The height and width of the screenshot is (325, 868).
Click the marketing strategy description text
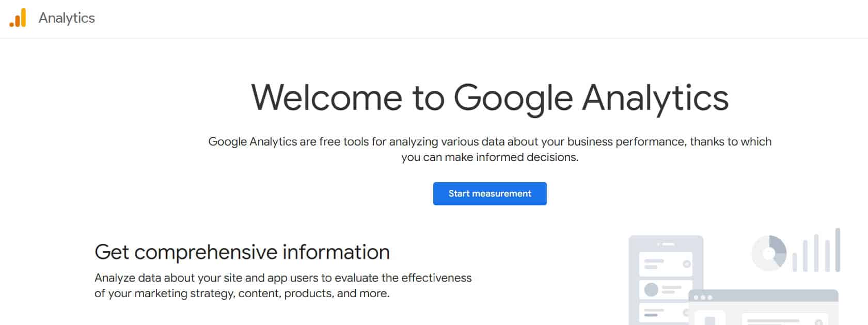point(283,285)
